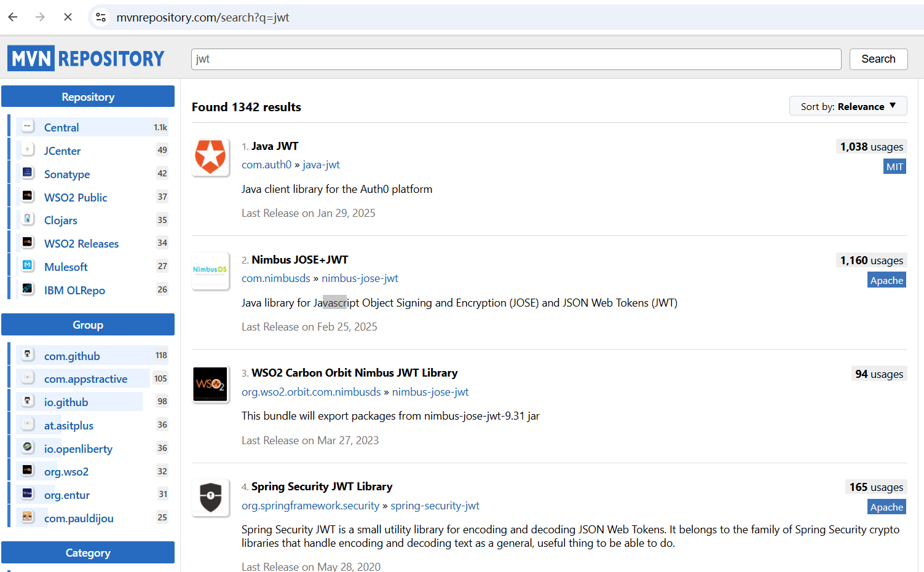Open the com.nimbusds group link
The image size is (924, 572).
pyautogui.click(x=276, y=278)
